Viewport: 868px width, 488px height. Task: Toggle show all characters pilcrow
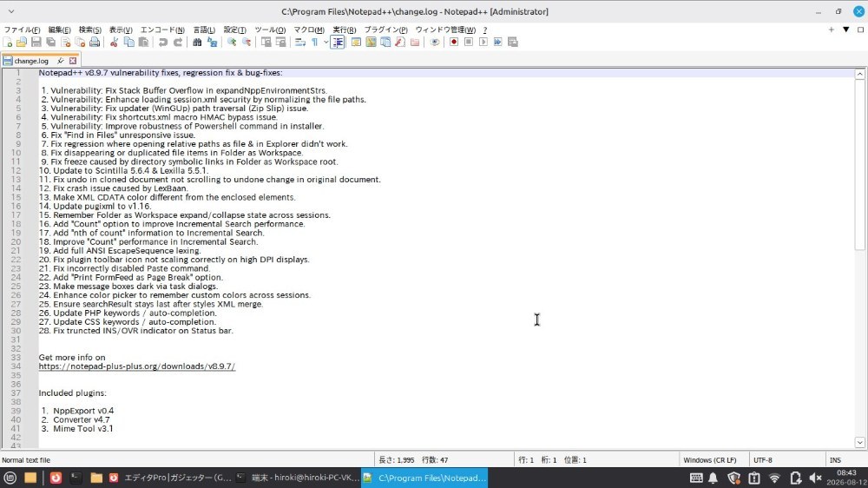coord(314,42)
